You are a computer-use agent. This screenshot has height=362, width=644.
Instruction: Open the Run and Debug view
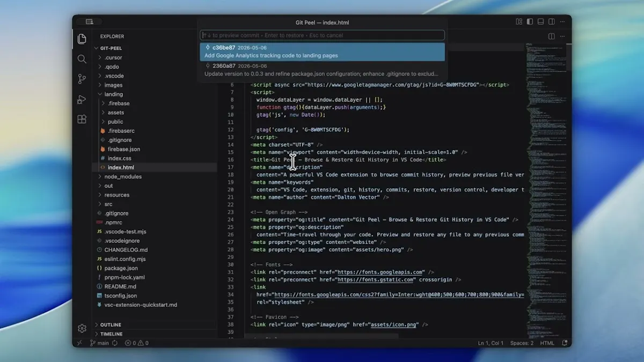tap(82, 99)
